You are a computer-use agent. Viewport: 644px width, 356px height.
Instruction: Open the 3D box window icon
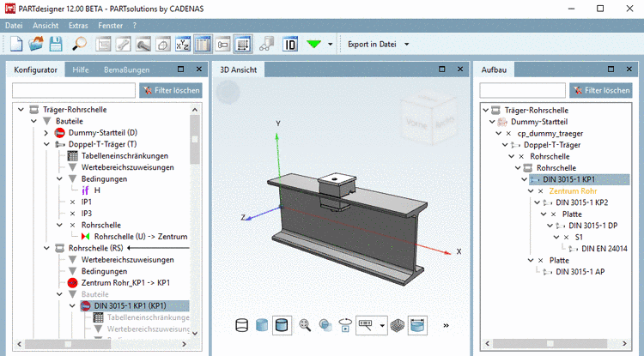pyautogui.click(x=163, y=44)
